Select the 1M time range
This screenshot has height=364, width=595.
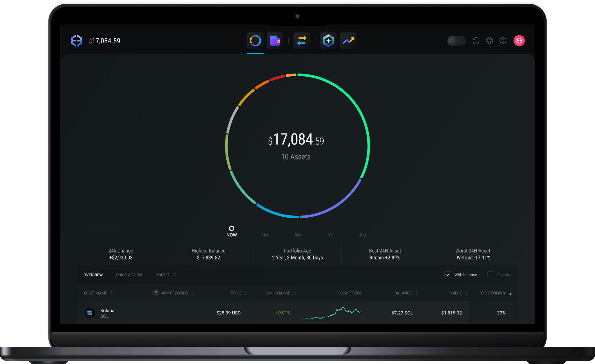264,235
